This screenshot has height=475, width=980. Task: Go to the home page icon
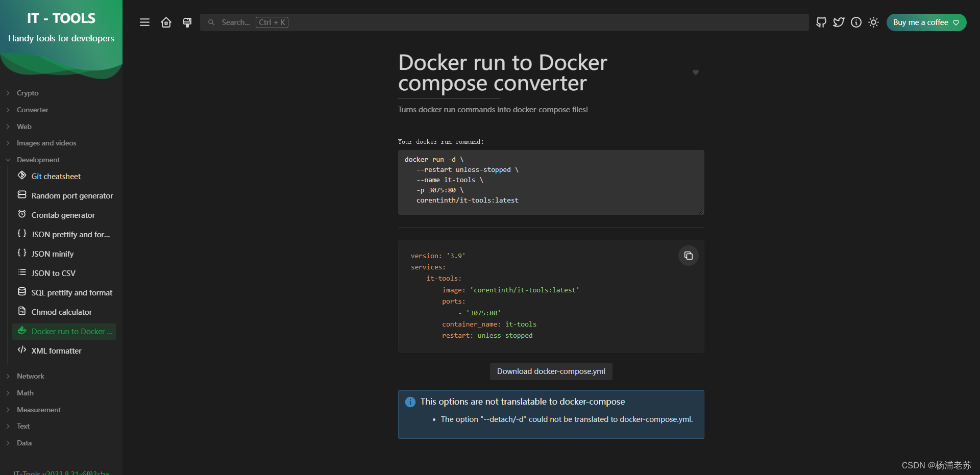[166, 22]
